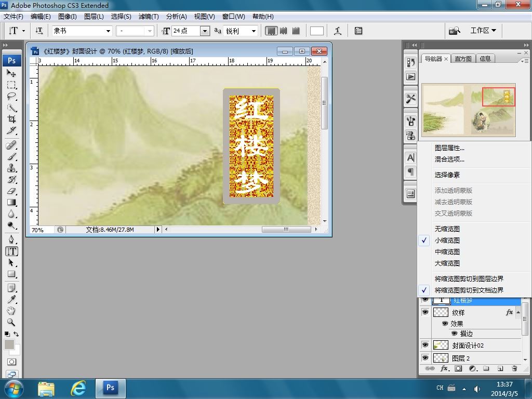Choose 混合选项... from context menu
Screen dimensions: 532x399
pos(449,159)
